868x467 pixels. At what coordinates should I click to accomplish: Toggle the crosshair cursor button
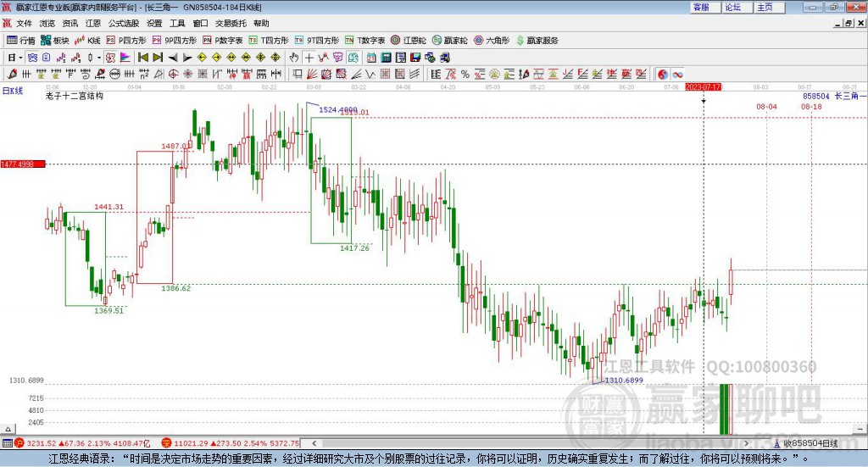(x=309, y=57)
